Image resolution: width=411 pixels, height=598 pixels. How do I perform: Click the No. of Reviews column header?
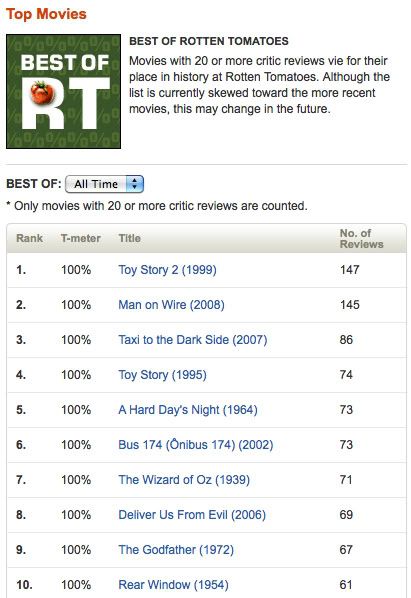(x=361, y=239)
